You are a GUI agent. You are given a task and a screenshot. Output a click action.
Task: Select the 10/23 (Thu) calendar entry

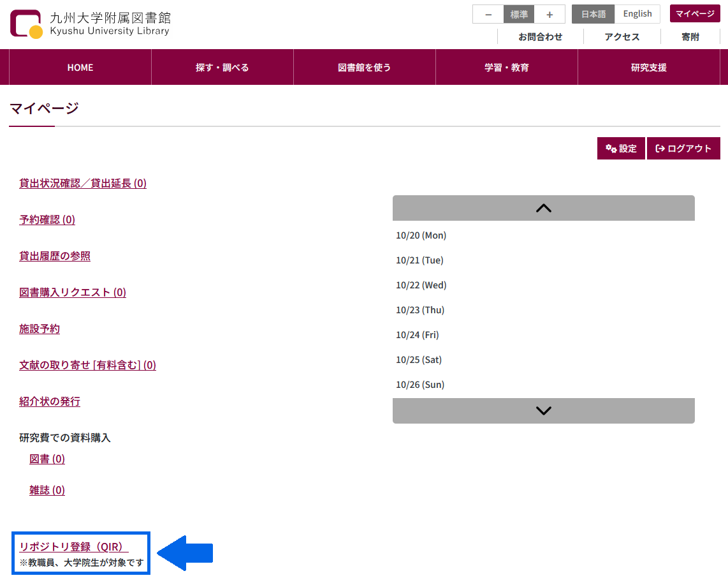pos(420,310)
